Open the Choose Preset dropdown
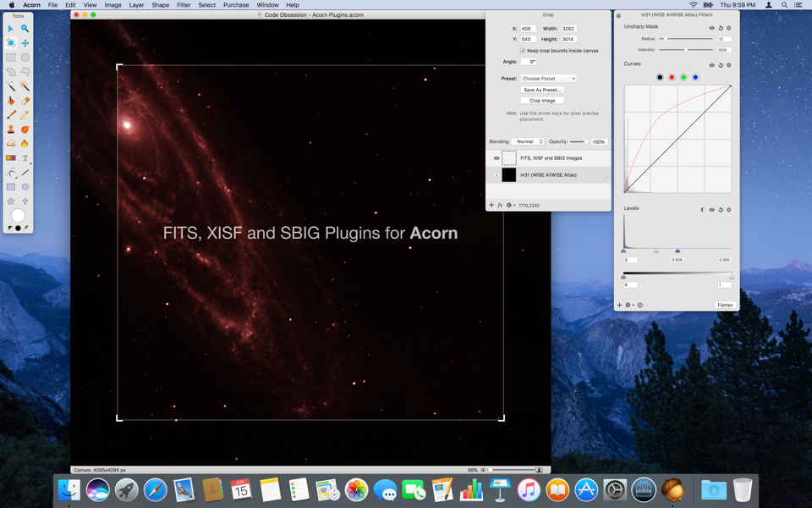Screen dimensions: 812x508 pos(548,78)
